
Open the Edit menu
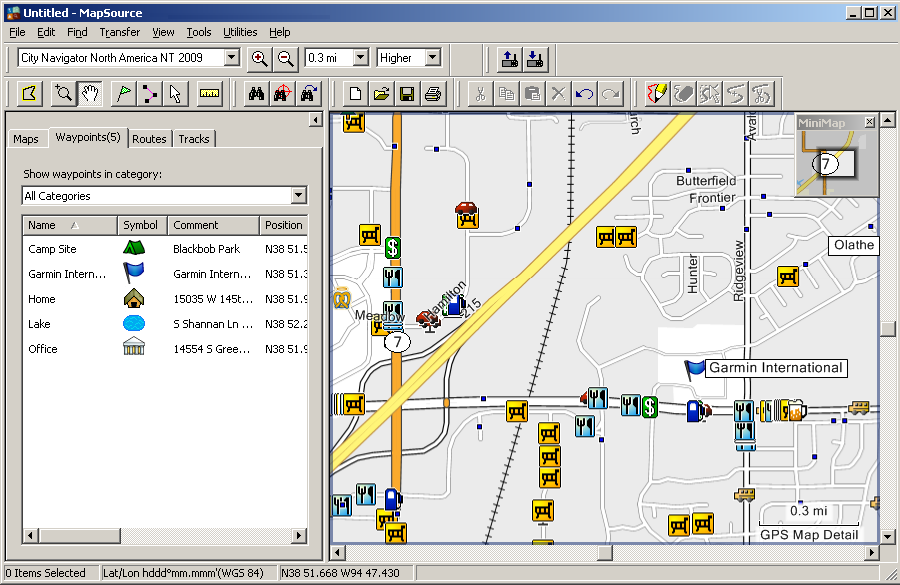[46, 32]
